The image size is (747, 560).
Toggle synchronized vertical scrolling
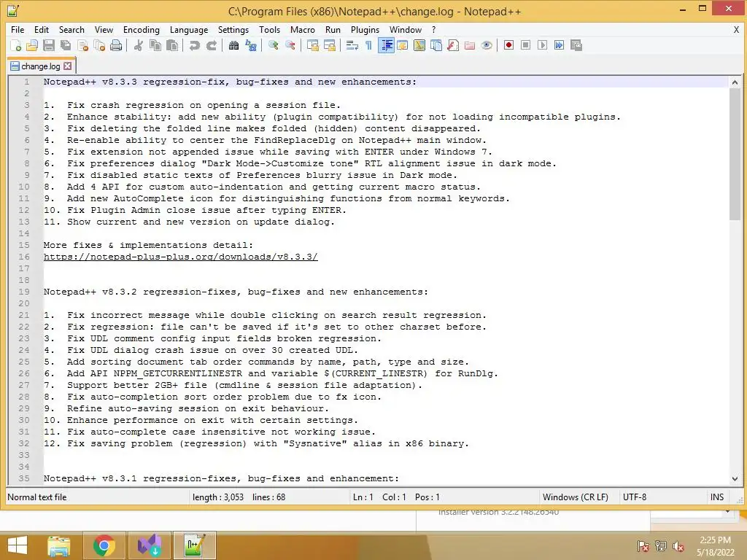pos(312,45)
